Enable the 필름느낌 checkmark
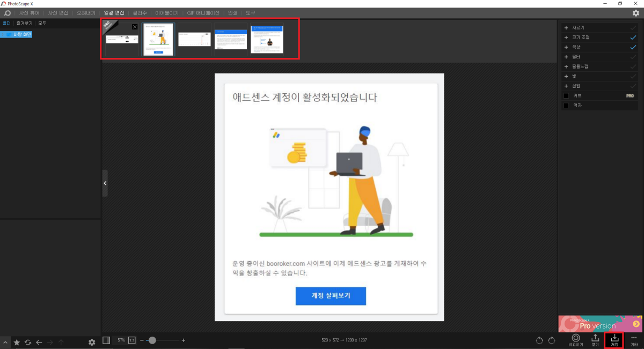 pyautogui.click(x=633, y=66)
